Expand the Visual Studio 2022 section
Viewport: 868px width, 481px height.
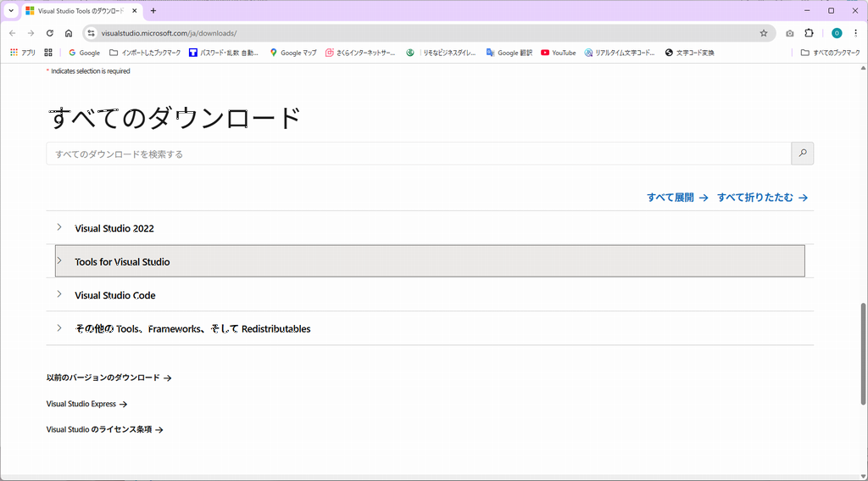[x=114, y=228]
